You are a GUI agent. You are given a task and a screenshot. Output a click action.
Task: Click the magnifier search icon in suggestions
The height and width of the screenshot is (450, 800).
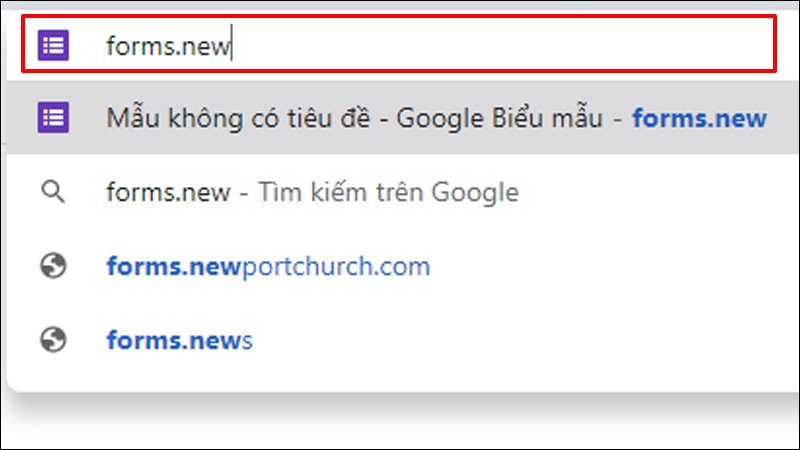pos(53,192)
